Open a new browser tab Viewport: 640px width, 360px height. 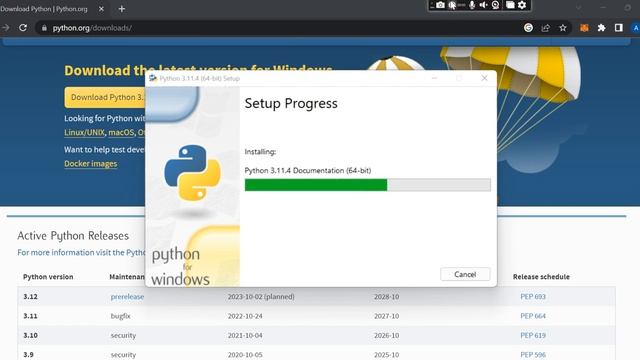point(122,9)
